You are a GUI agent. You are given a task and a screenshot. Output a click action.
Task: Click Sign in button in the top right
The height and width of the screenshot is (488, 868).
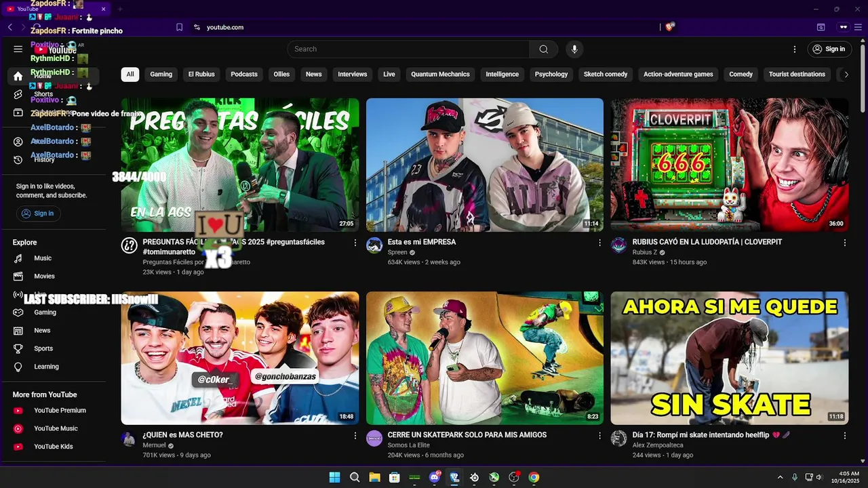(x=829, y=49)
